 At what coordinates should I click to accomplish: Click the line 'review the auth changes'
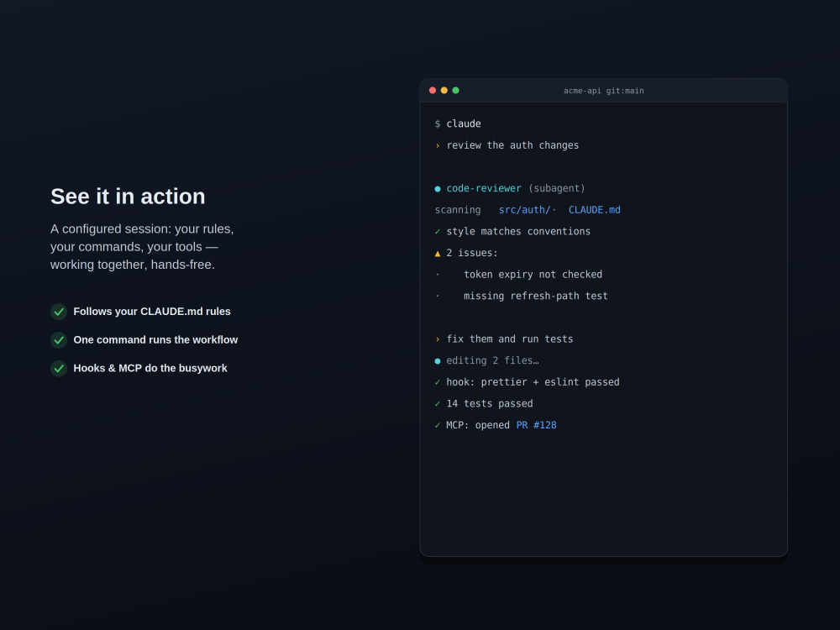click(x=512, y=145)
